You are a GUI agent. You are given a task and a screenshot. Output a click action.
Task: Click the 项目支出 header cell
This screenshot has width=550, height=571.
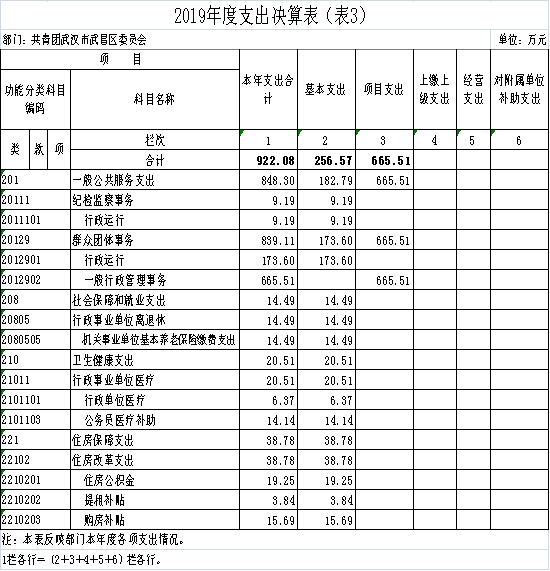384,90
